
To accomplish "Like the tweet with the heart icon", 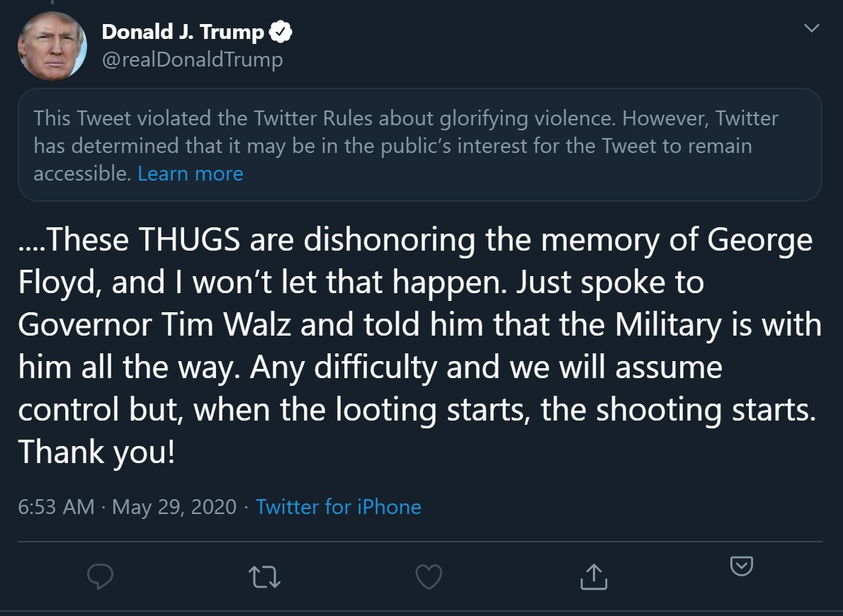I will click(429, 577).
